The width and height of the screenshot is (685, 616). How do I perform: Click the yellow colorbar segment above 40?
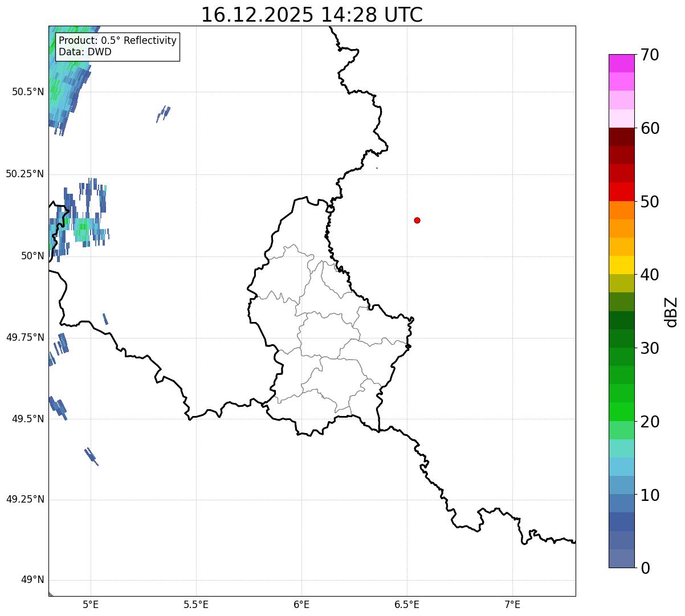[x=621, y=265]
